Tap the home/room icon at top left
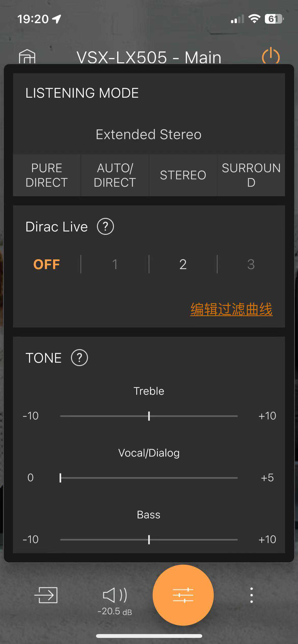 point(27,56)
